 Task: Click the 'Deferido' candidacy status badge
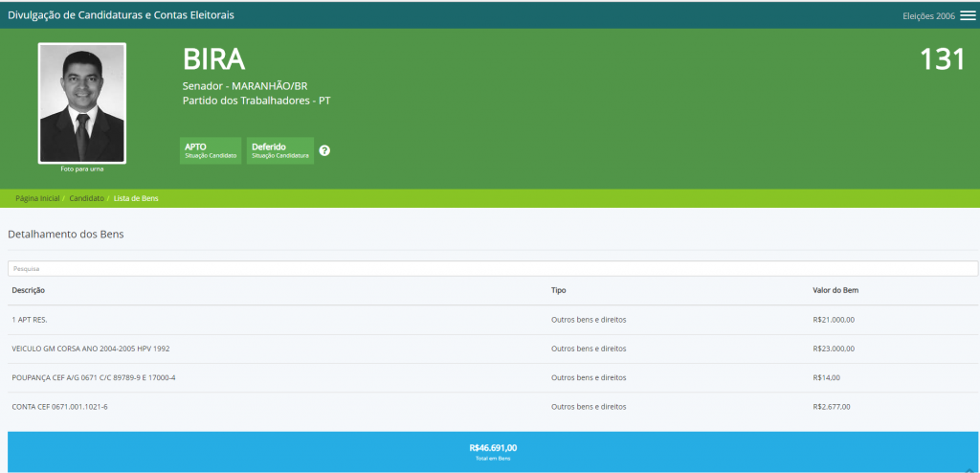279,150
